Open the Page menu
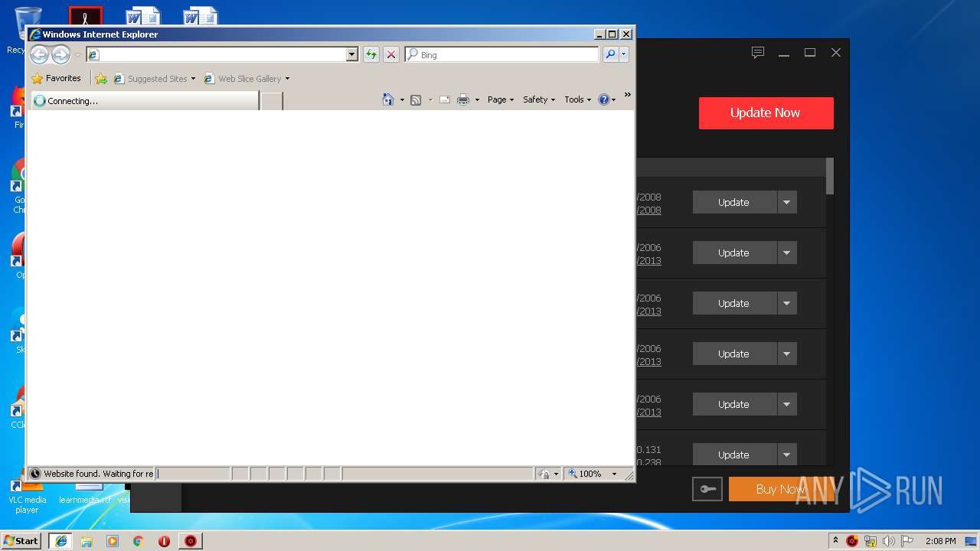Viewport: 980px width, 551px height. (501, 99)
